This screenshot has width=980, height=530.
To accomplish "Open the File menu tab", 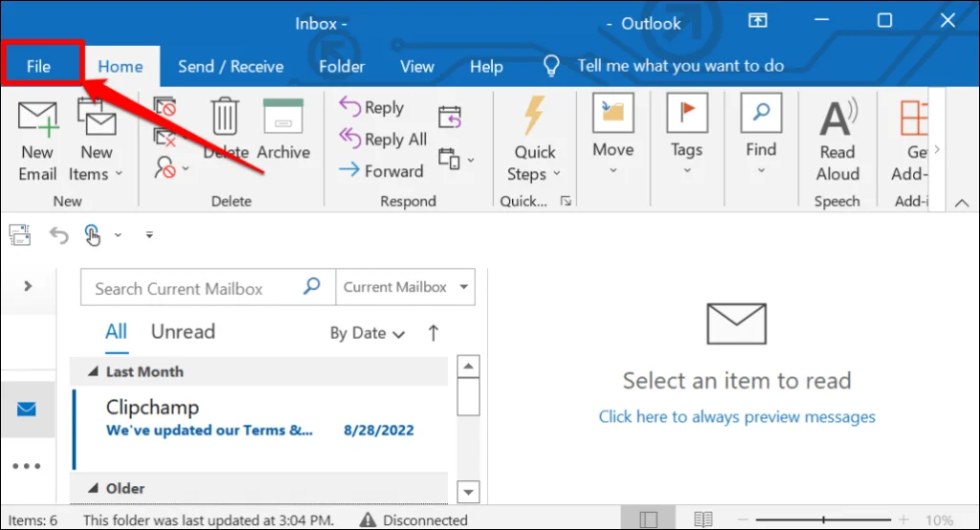I will [39, 66].
